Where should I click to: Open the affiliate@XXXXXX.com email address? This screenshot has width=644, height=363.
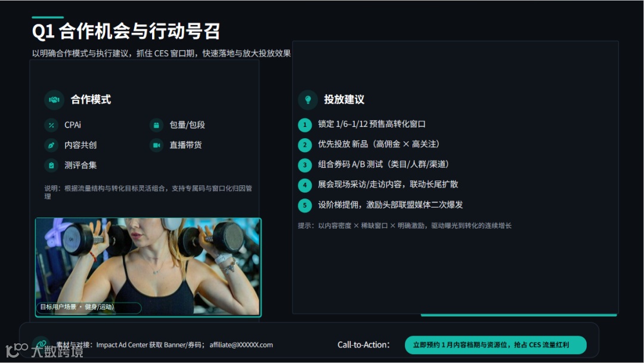241,345
